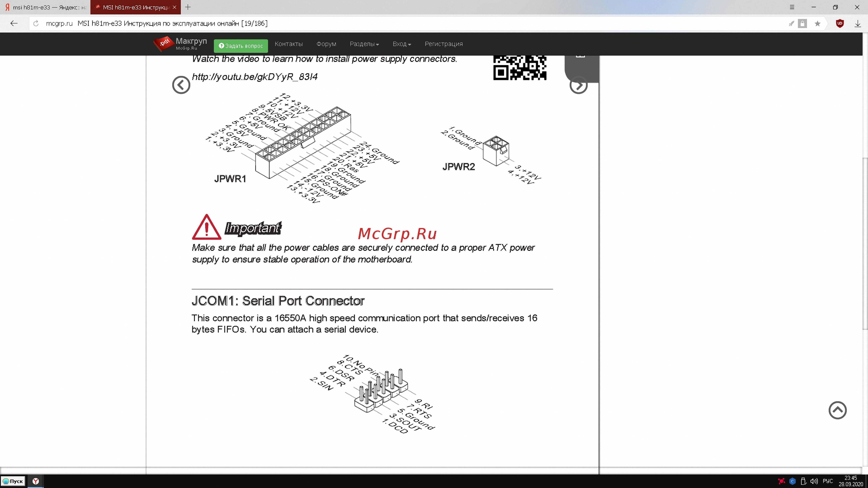Expand the Разделы dropdown
Viewport: 868px width, 488px height.
pos(364,44)
